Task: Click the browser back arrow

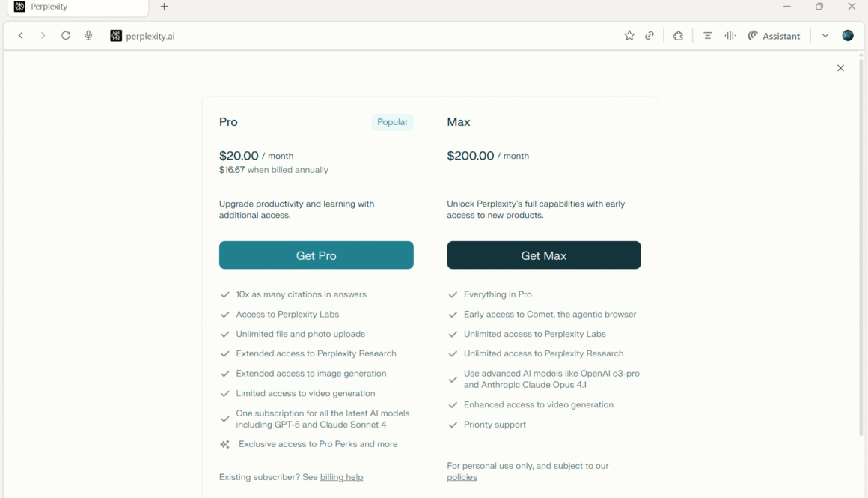Action: pyautogui.click(x=21, y=36)
